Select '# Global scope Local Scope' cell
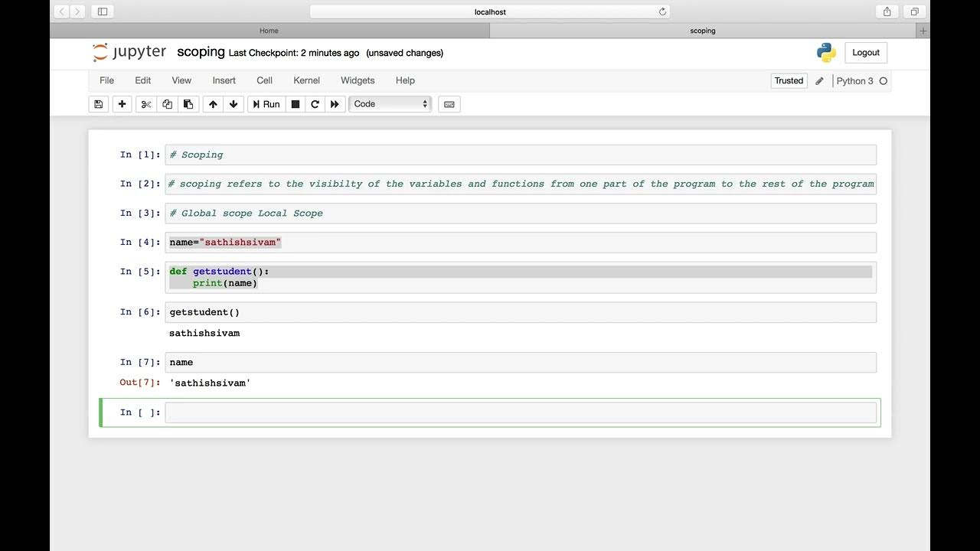The height and width of the screenshot is (551, 980). click(521, 213)
